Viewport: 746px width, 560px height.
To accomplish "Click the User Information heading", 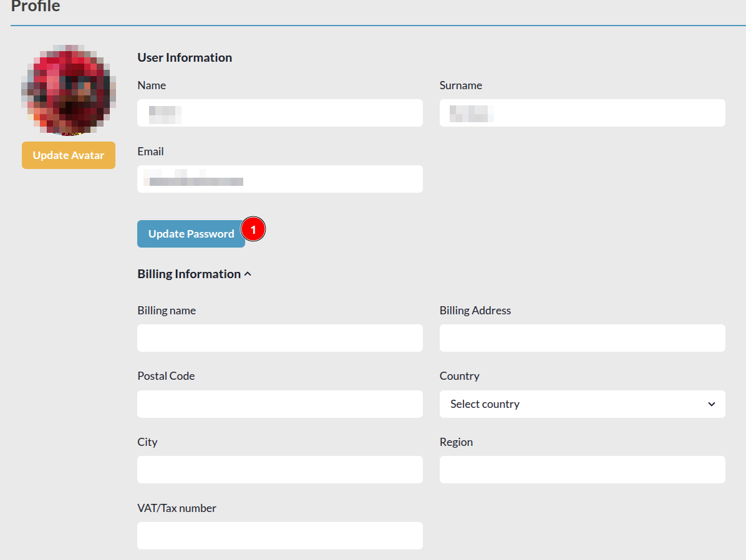I will 185,57.
